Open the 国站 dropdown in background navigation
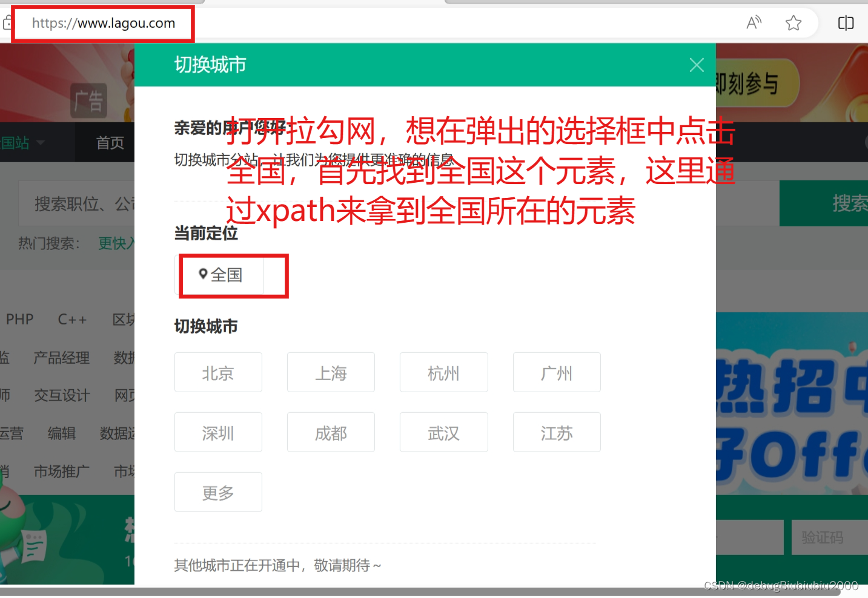This screenshot has height=598, width=868. 22,143
